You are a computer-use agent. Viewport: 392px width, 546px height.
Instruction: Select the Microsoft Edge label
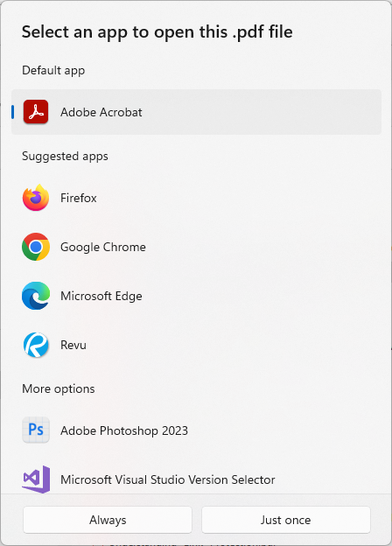pos(101,297)
